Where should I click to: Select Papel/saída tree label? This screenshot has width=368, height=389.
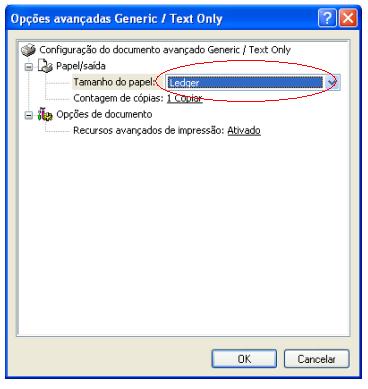click(x=81, y=66)
